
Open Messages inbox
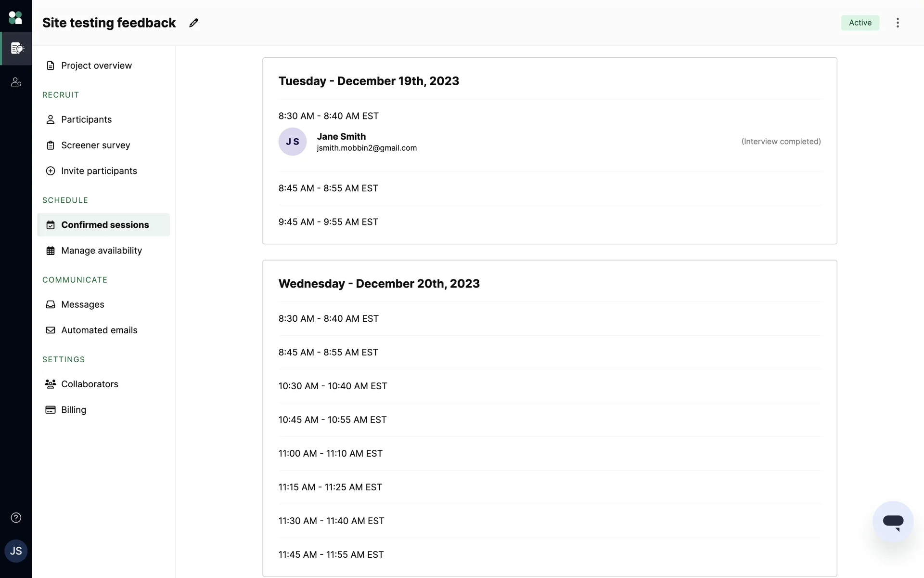pos(82,304)
